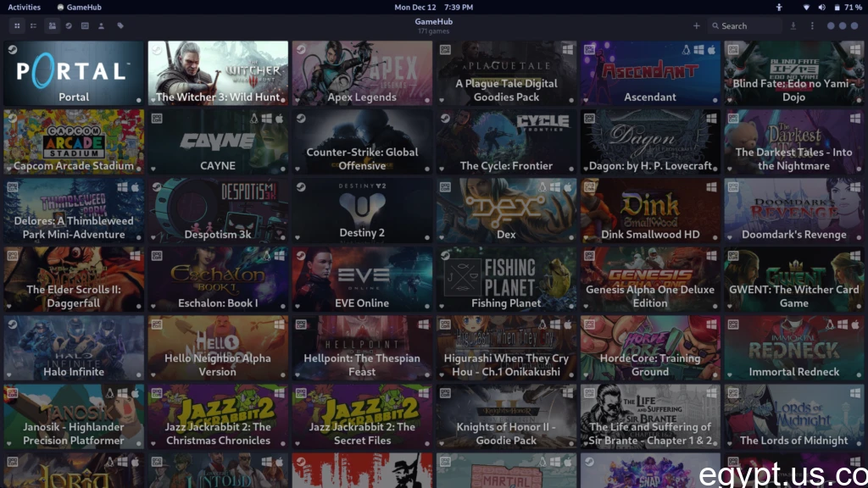
Task: Add a new game with plus button
Action: click(697, 26)
